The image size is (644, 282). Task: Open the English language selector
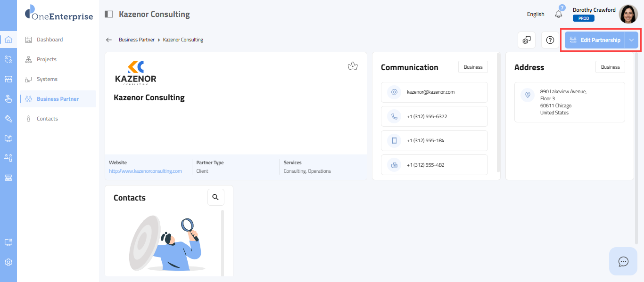pyautogui.click(x=536, y=14)
